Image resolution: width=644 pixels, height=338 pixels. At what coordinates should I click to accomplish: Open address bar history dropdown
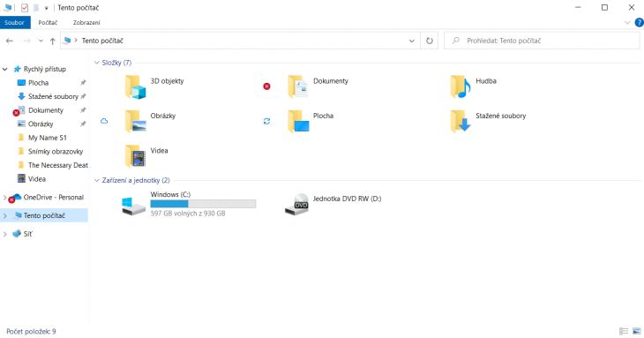411,41
